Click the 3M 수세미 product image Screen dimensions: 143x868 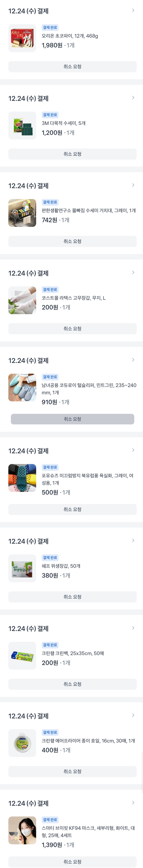[x=22, y=126]
